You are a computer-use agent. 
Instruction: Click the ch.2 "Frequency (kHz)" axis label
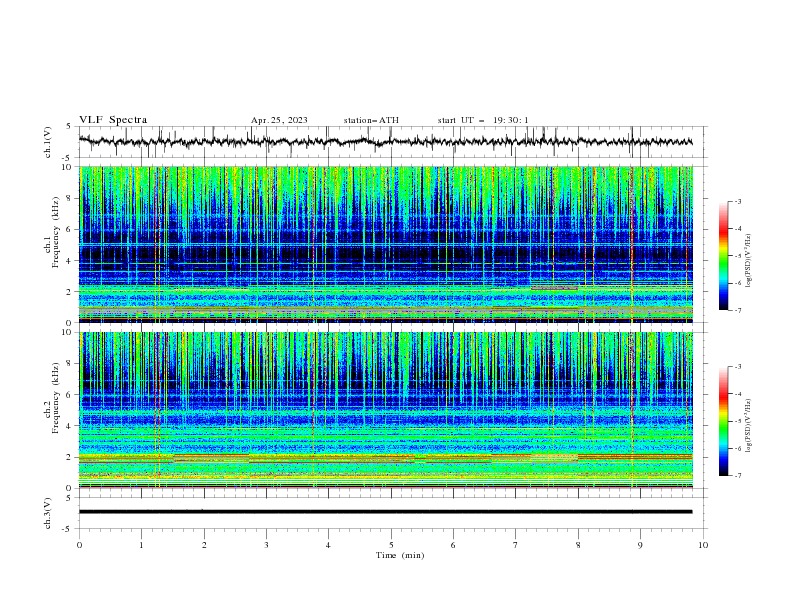[56, 397]
